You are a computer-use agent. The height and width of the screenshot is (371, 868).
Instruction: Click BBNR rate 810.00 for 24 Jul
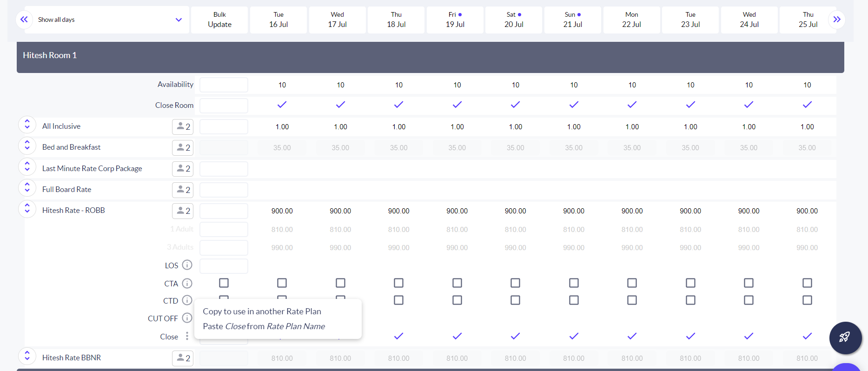pos(749,358)
